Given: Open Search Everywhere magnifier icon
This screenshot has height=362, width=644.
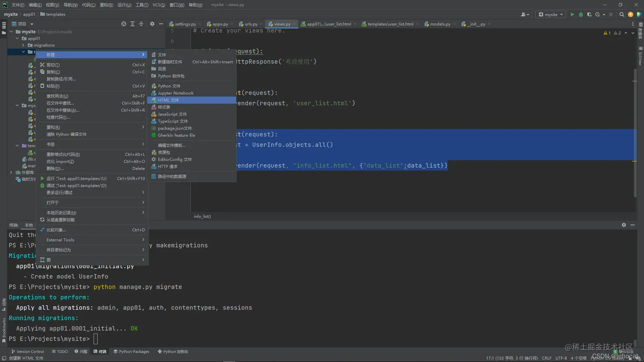Looking at the screenshot, I should [x=621, y=14].
